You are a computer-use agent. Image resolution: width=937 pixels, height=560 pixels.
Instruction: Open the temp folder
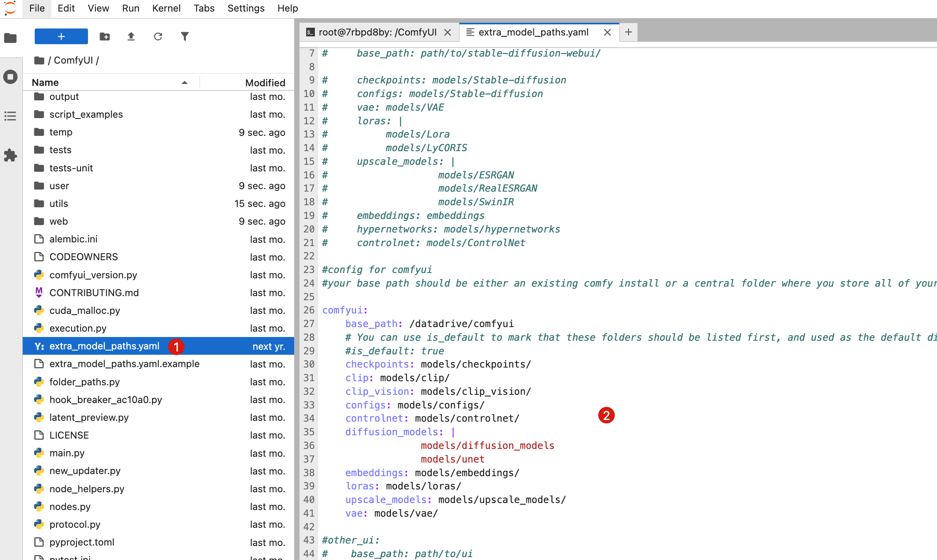click(x=61, y=132)
